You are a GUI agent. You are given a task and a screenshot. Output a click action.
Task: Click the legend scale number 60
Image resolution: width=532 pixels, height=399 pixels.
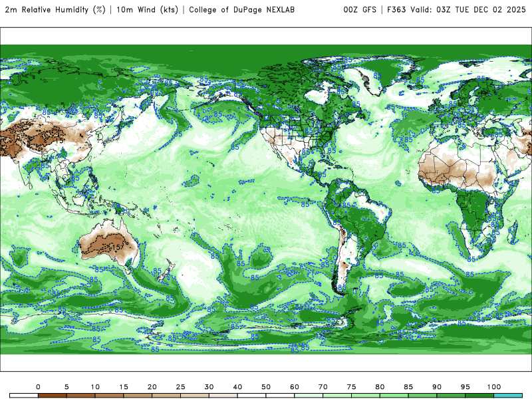[295, 387]
